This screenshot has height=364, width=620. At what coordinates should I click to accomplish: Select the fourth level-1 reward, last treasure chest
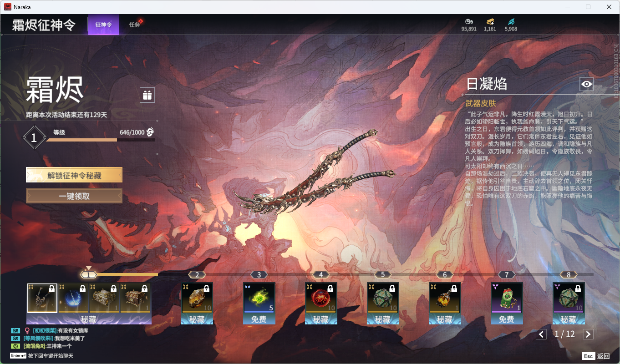tap(135, 298)
